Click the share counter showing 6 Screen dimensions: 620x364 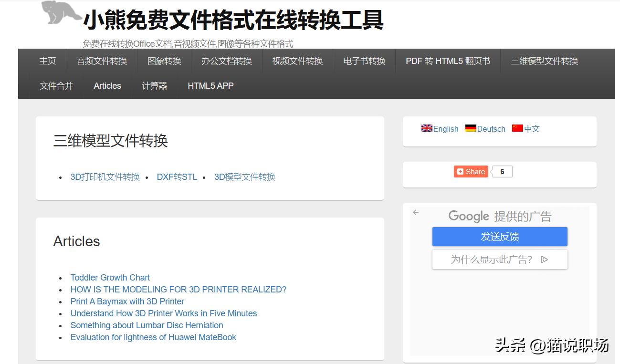tap(502, 171)
